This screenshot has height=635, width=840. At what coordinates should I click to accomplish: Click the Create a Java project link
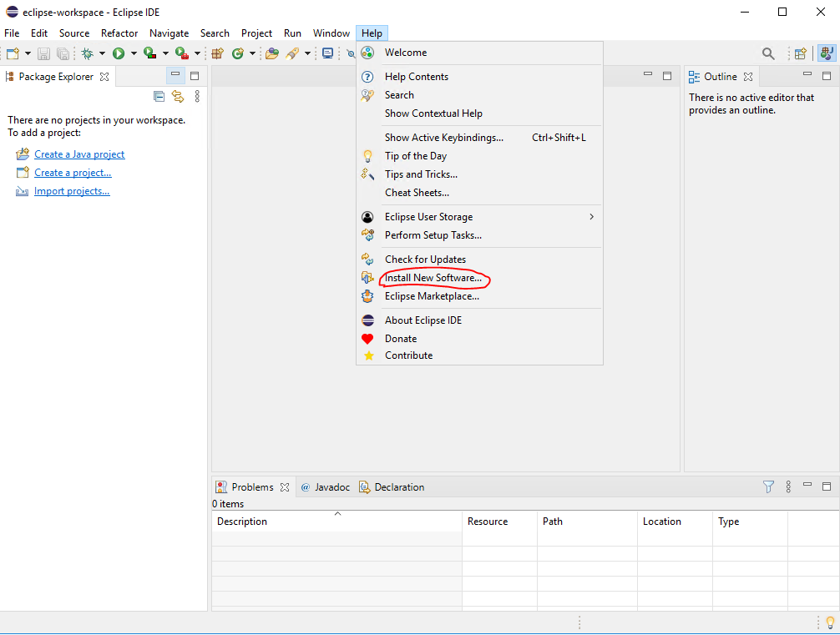(x=79, y=154)
